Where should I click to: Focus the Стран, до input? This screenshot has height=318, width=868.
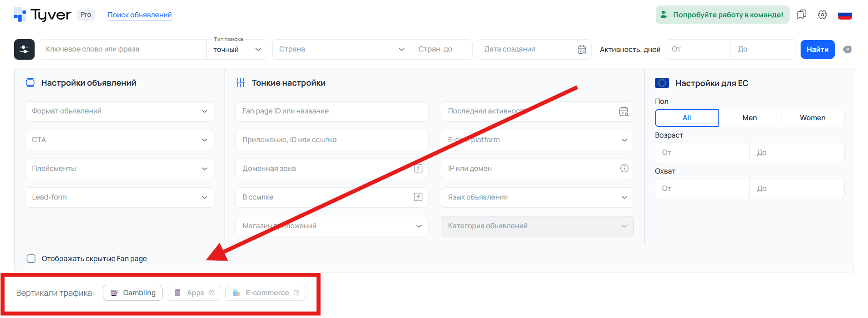(x=442, y=49)
